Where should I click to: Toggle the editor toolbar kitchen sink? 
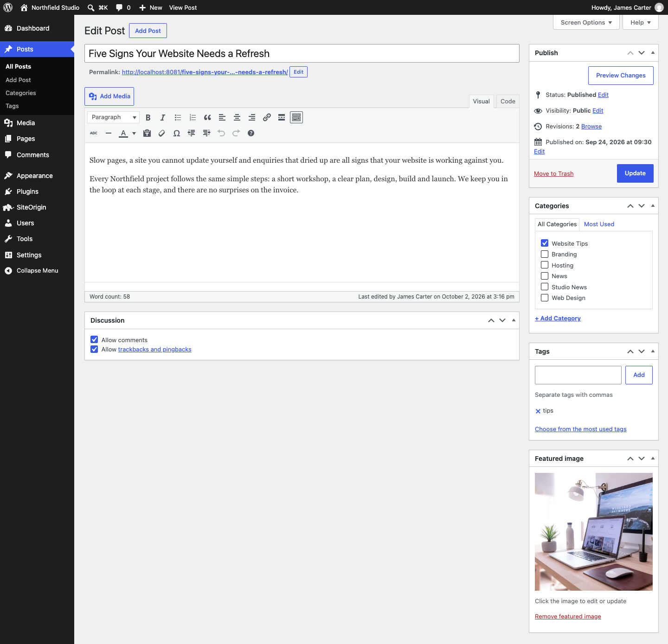pos(296,117)
